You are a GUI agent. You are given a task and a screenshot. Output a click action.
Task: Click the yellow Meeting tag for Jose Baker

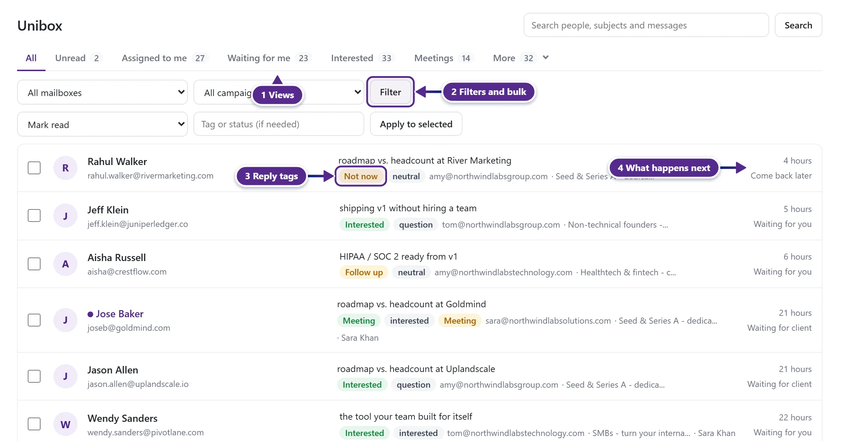(460, 321)
